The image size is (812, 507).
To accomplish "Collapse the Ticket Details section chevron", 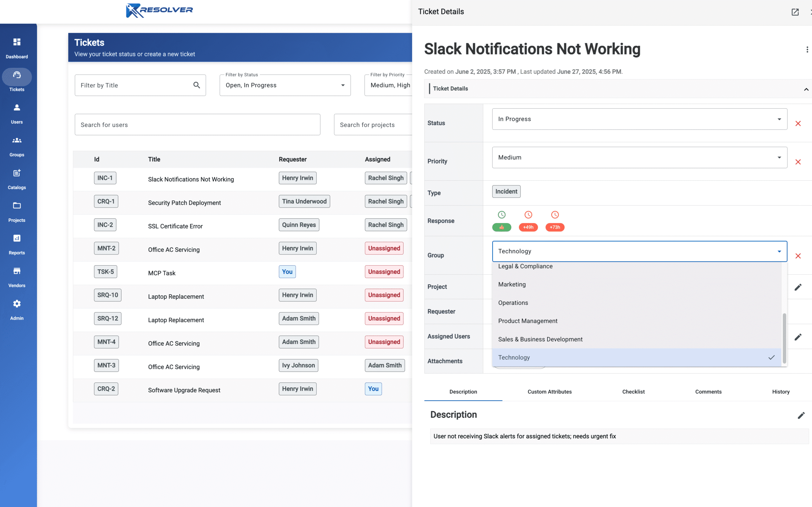I will click(806, 89).
